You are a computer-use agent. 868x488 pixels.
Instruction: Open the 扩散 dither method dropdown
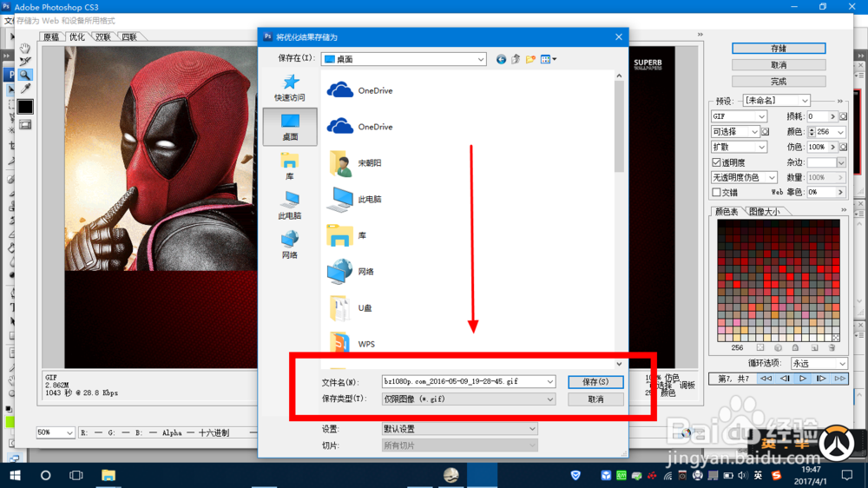pos(739,147)
